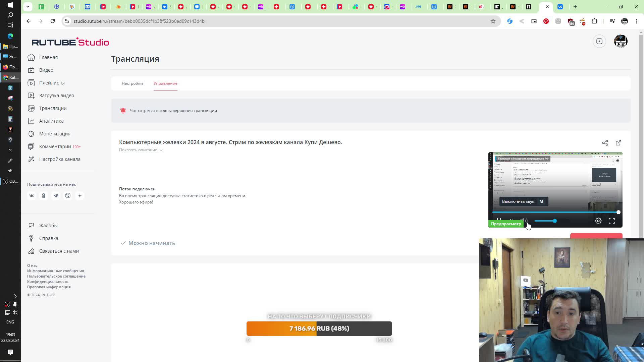Open the Пользовательское соглашение link
The image size is (644, 362).
(56, 276)
